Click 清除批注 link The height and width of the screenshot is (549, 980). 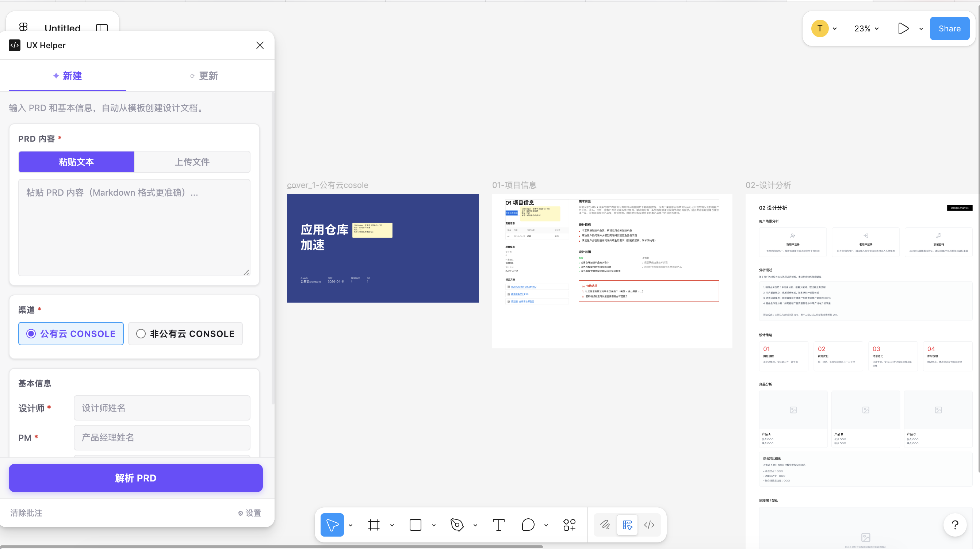[26, 513]
